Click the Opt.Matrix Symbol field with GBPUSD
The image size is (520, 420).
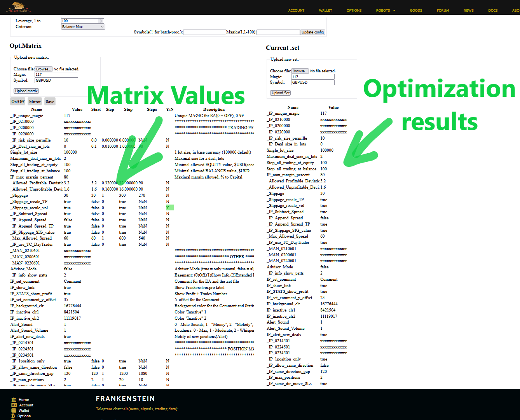56,80
